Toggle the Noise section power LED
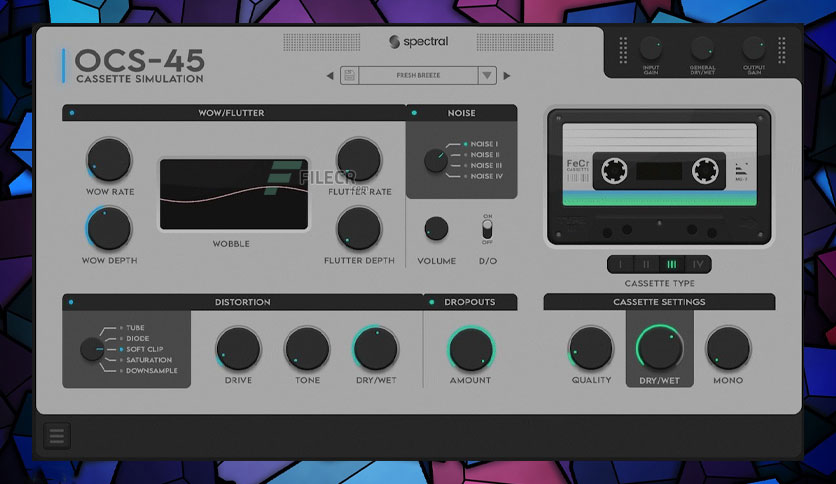Image resolution: width=836 pixels, height=484 pixels. [x=414, y=113]
